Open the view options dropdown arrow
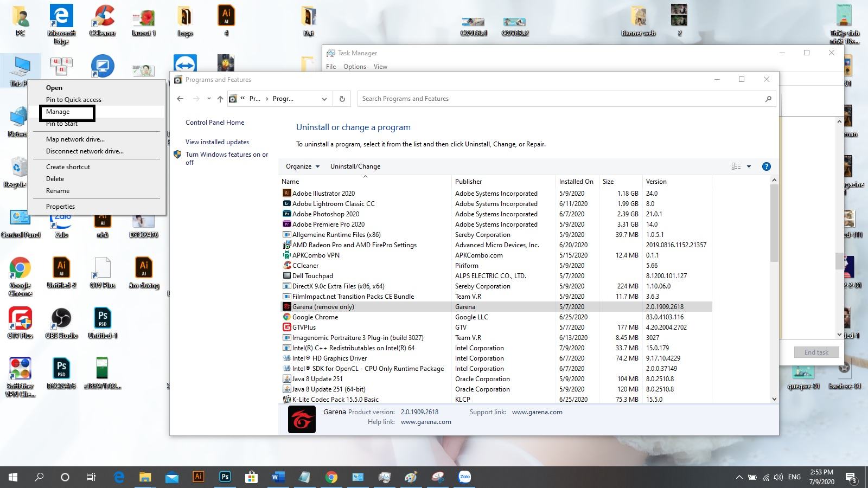The height and width of the screenshot is (488, 868). 749,166
